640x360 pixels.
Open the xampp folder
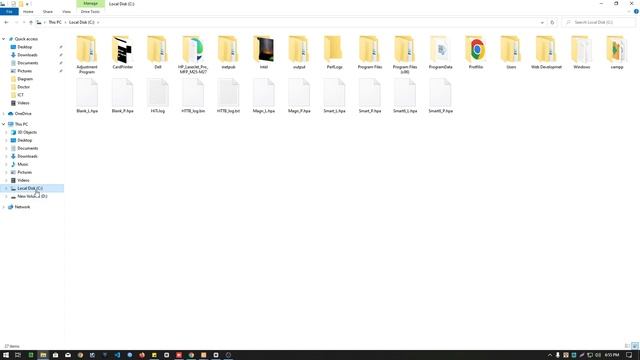click(x=617, y=52)
